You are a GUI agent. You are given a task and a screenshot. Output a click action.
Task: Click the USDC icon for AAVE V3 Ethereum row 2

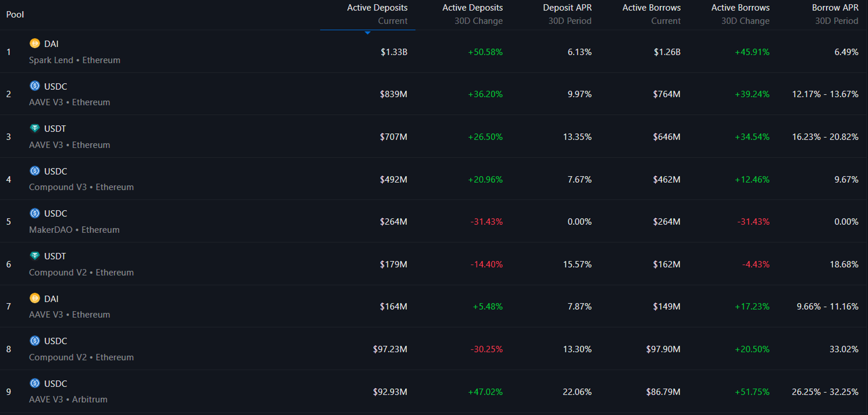click(35, 86)
